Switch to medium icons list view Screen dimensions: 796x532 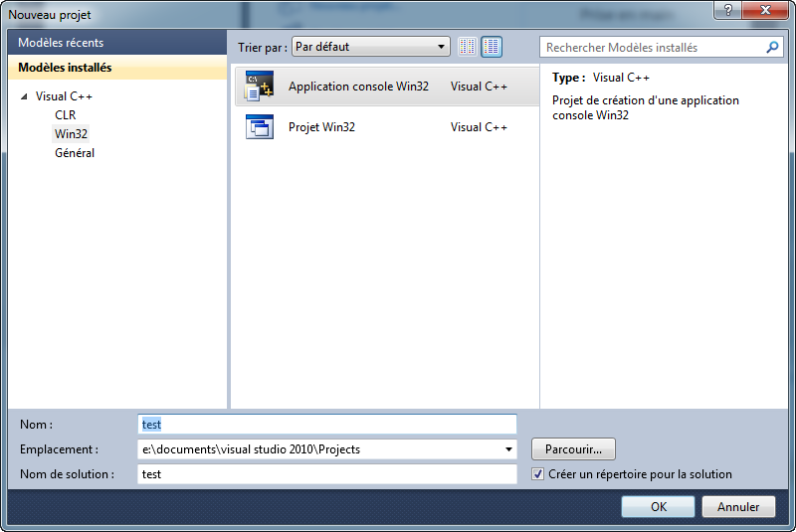(492, 47)
